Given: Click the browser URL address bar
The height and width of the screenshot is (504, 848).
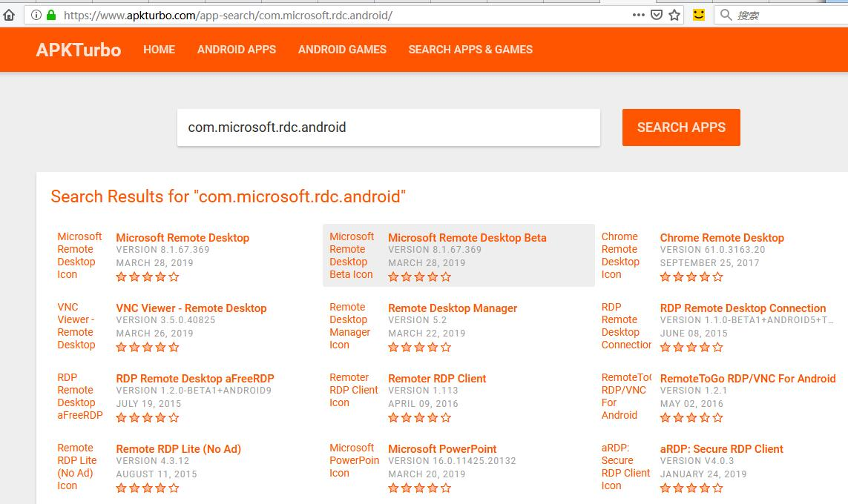Looking at the screenshot, I should (346, 15).
